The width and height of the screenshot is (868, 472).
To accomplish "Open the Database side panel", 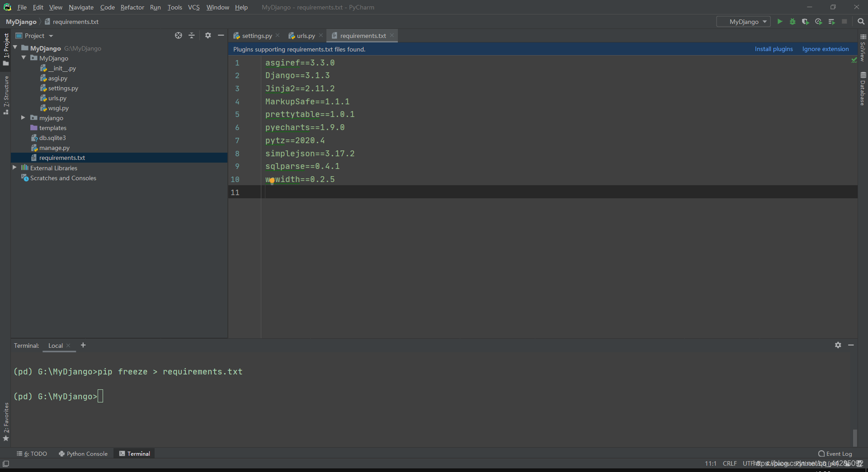I will pos(863,89).
